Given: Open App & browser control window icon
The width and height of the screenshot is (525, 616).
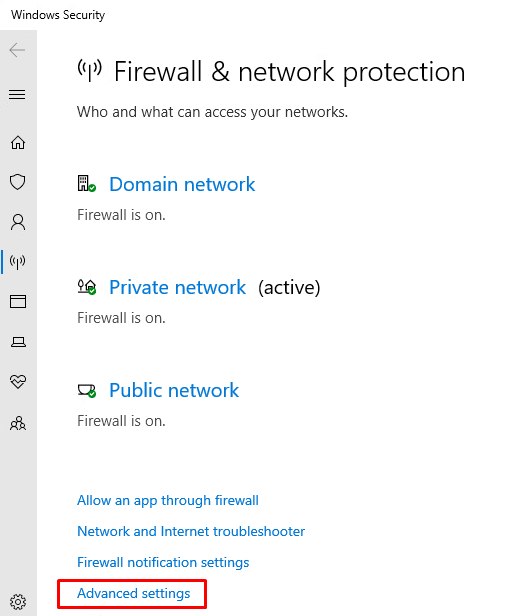Looking at the screenshot, I should (18, 302).
